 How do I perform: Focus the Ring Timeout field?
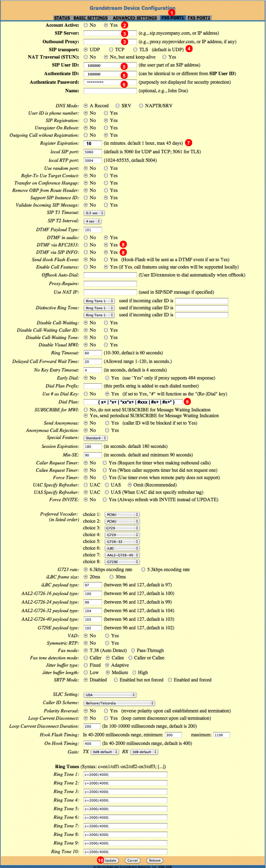pos(93,353)
